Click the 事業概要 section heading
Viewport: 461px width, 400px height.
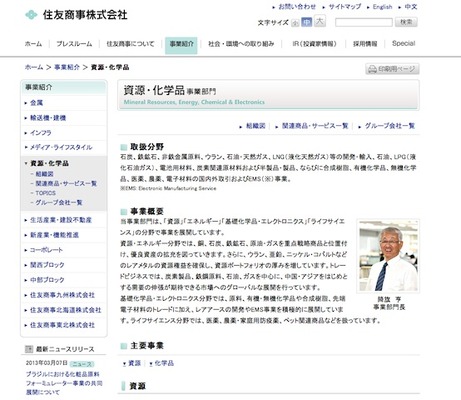(147, 211)
